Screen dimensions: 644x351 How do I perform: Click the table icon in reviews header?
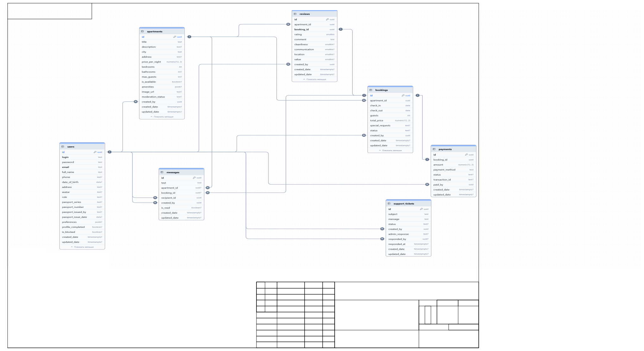point(295,14)
